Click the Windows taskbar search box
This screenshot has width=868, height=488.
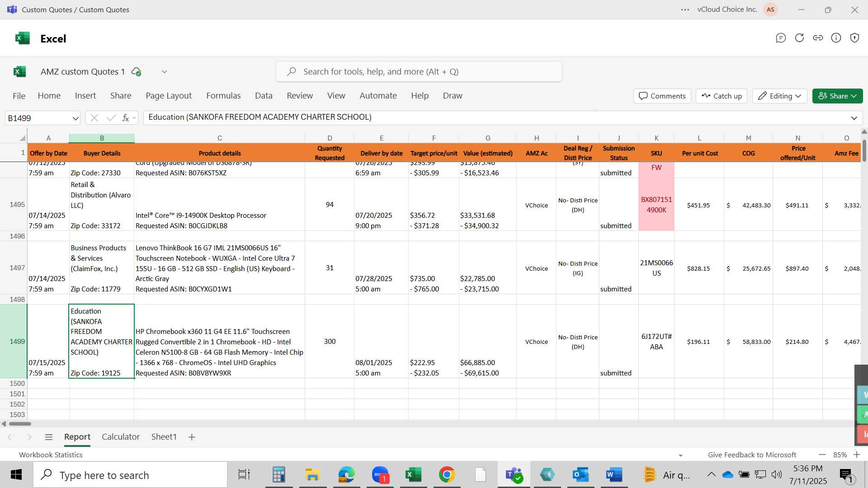pyautogui.click(x=131, y=475)
